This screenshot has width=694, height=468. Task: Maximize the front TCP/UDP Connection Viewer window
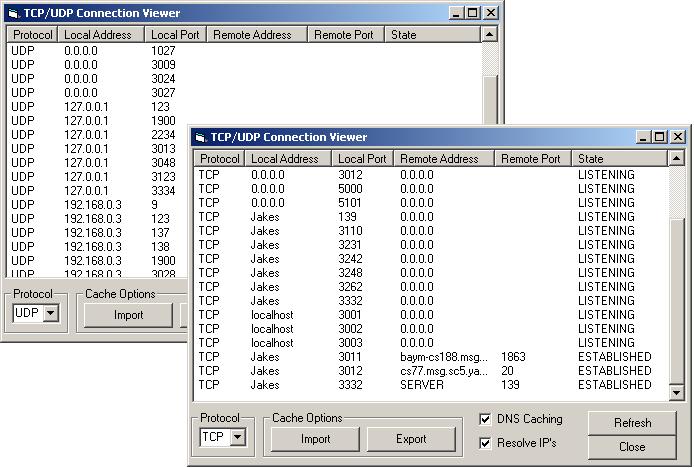(658, 137)
